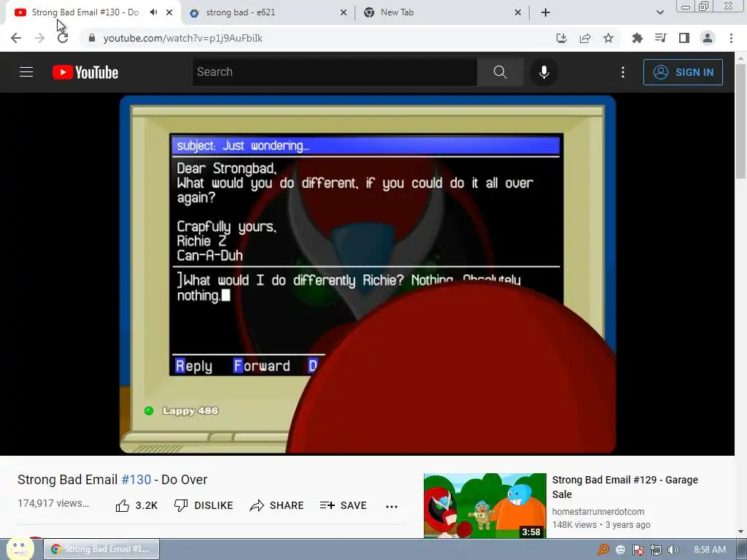Share this page from address bar
The width and height of the screenshot is (747, 560).
585,38
